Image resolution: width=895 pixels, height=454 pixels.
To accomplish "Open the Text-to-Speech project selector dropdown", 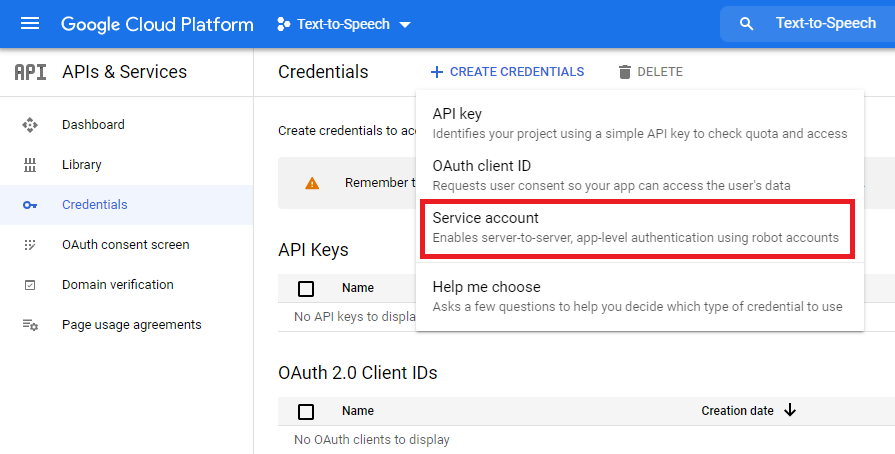I will (x=343, y=24).
